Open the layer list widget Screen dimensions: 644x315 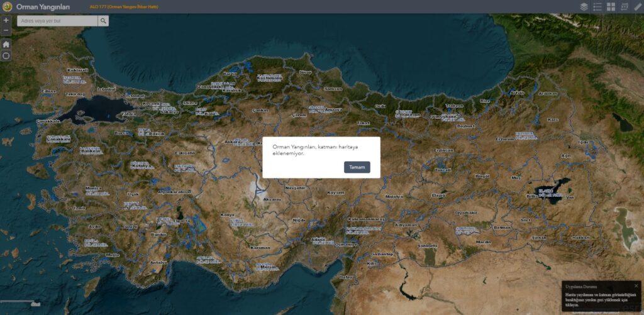(584, 6)
